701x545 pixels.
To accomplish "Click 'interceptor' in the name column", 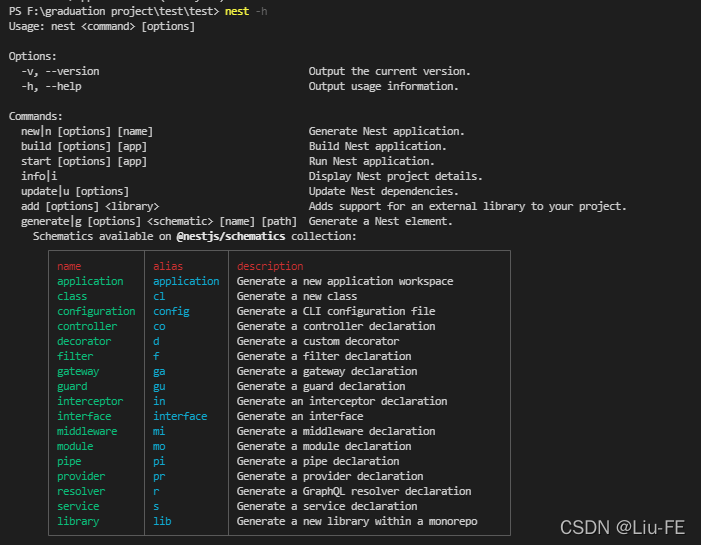I will 90,401.
